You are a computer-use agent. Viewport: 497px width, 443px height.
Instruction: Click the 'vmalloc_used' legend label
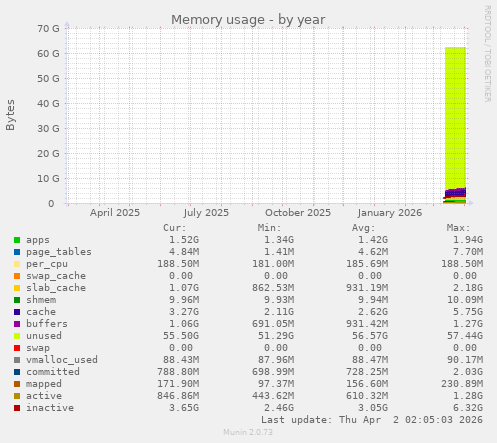(x=62, y=360)
